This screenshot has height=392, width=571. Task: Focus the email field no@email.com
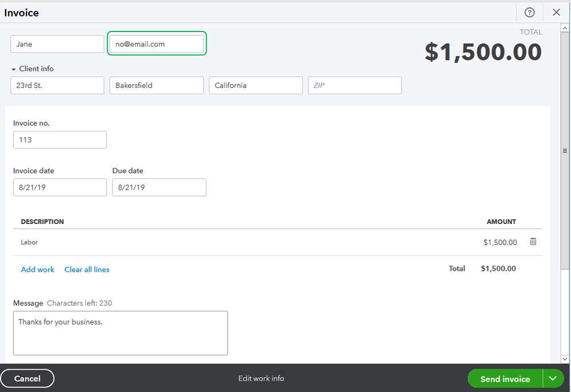[157, 44]
